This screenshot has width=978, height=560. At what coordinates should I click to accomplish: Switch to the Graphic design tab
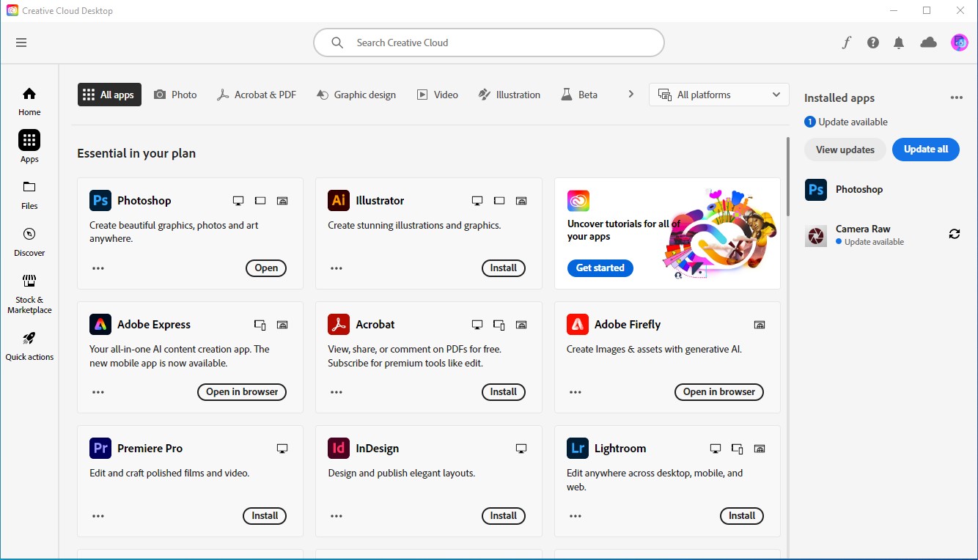(356, 95)
